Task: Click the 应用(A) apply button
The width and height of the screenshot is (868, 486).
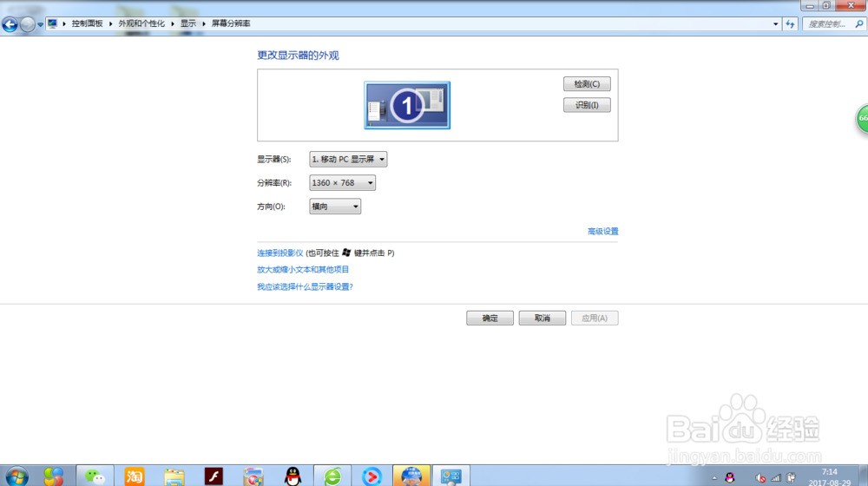Action: pyautogui.click(x=595, y=319)
